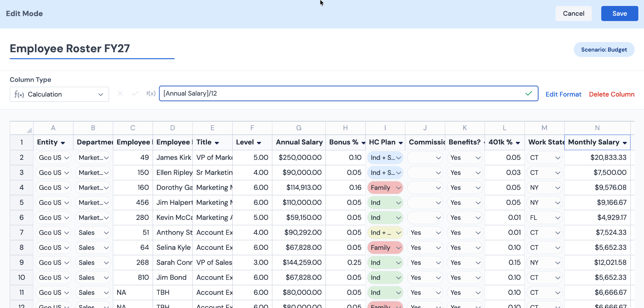
Task: Click the Edit Format link
Action: 563,94
